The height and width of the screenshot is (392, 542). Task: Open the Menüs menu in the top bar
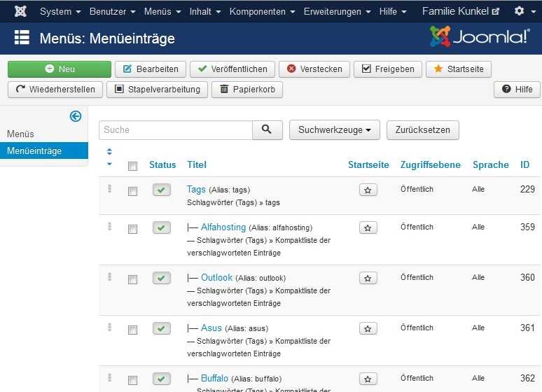pyautogui.click(x=160, y=11)
